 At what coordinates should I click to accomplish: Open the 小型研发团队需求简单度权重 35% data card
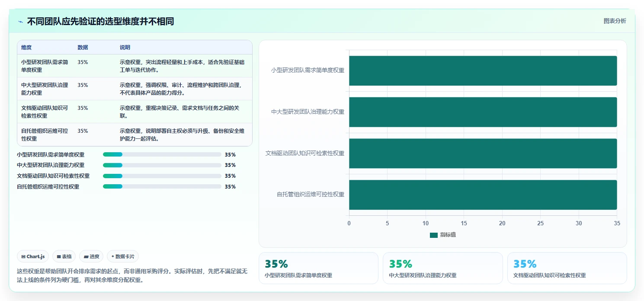click(318, 268)
